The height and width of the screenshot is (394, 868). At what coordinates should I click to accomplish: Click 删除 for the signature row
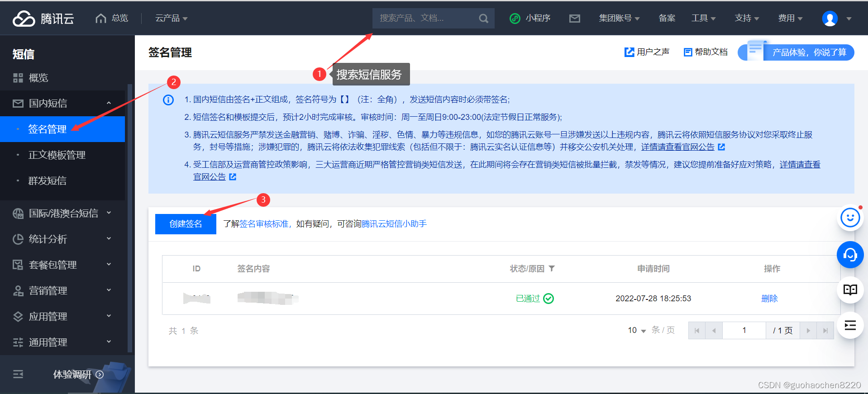(x=769, y=299)
